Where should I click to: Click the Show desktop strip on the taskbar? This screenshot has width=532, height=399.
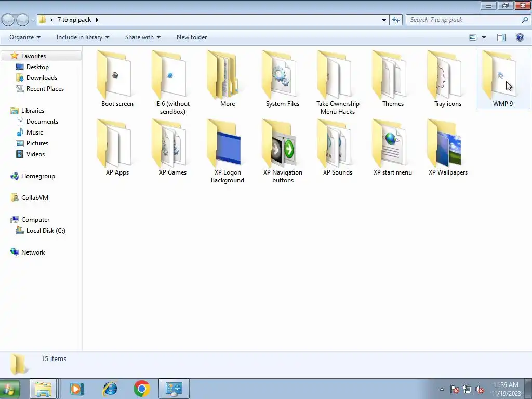pyautogui.click(x=529, y=389)
